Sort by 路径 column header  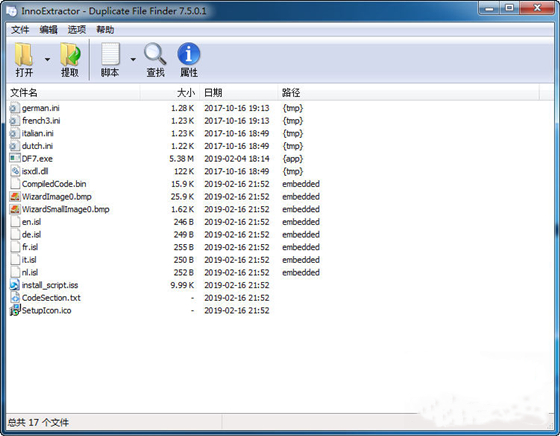409,93
